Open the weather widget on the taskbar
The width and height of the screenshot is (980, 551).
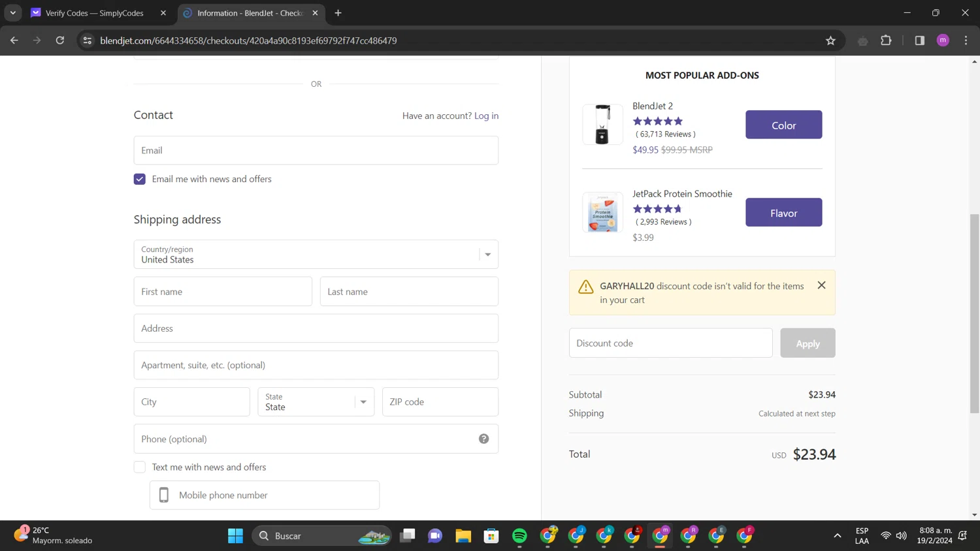click(54, 535)
